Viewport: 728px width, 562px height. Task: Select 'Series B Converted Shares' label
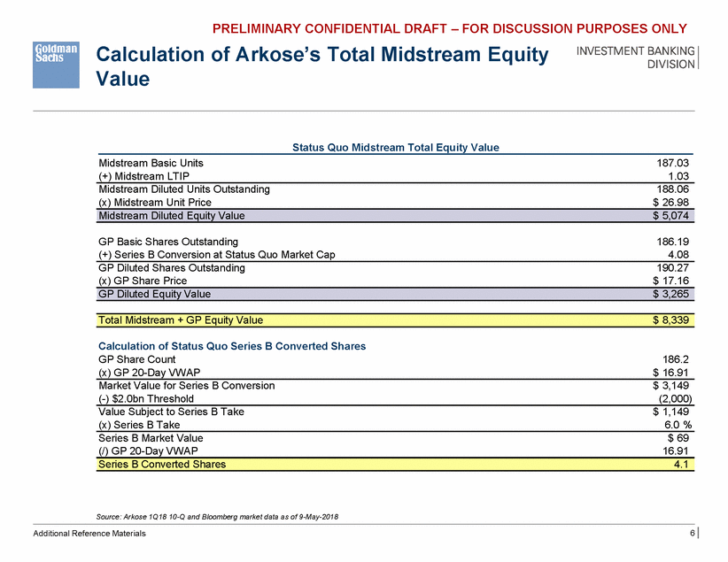[x=162, y=465]
